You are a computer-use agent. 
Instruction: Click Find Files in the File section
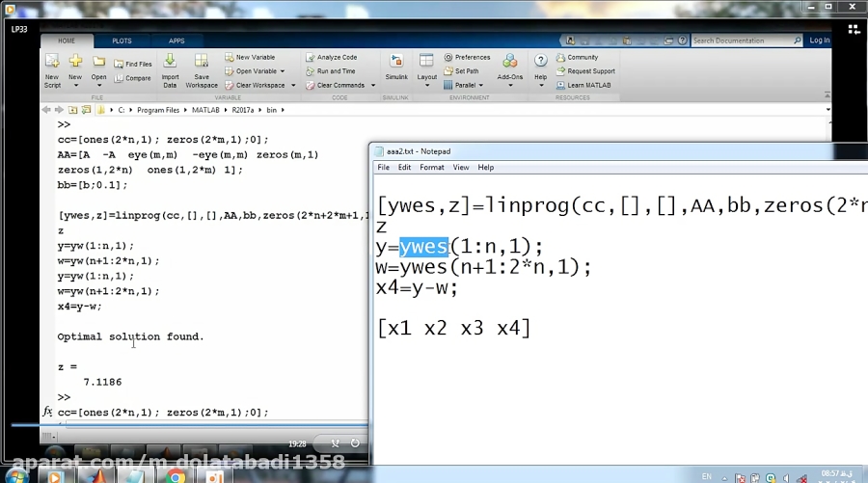(133, 65)
